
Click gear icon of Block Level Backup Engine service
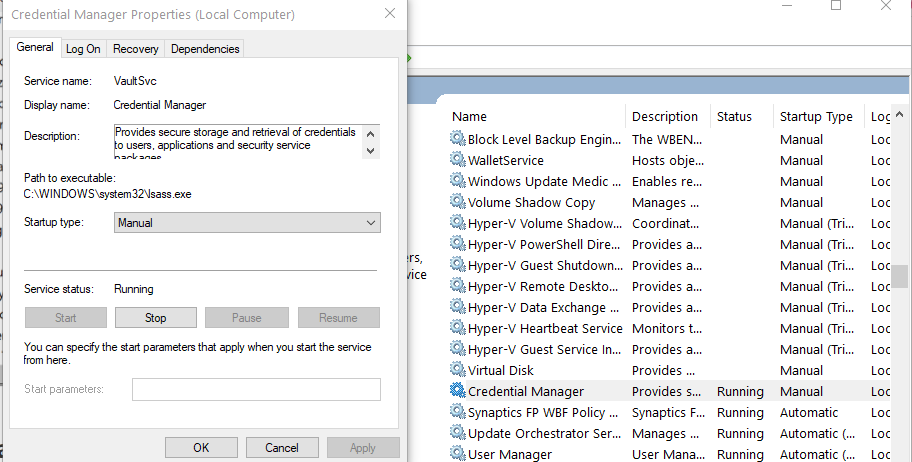coord(458,138)
